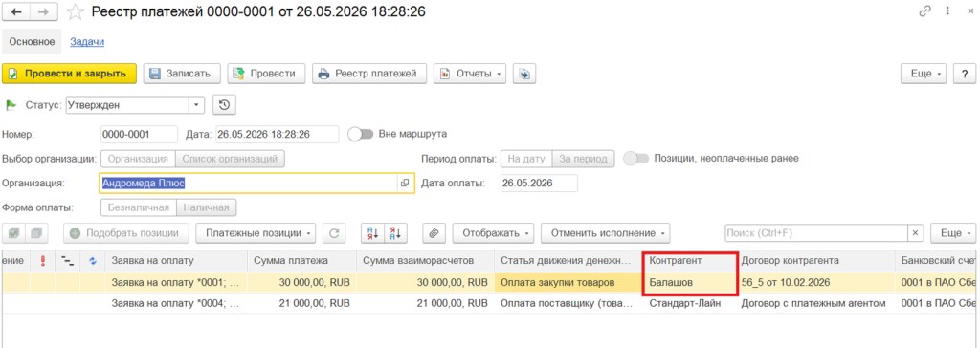Screen dimensions: 980x348
Task: Click Записать button
Action: [182, 73]
